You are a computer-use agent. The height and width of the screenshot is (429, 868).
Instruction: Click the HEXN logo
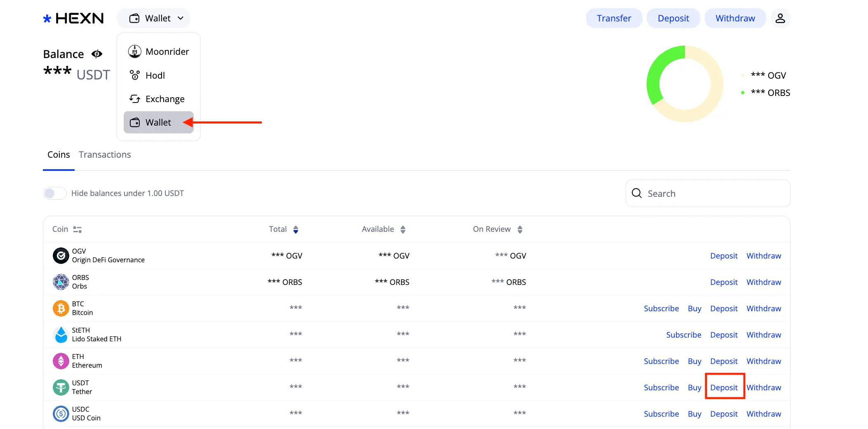[73, 18]
